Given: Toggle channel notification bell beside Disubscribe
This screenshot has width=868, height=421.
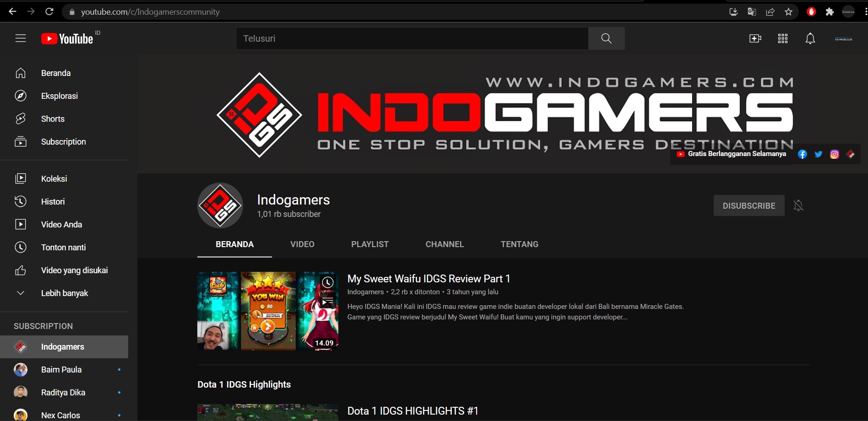Looking at the screenshot, I should pos(798,205).
